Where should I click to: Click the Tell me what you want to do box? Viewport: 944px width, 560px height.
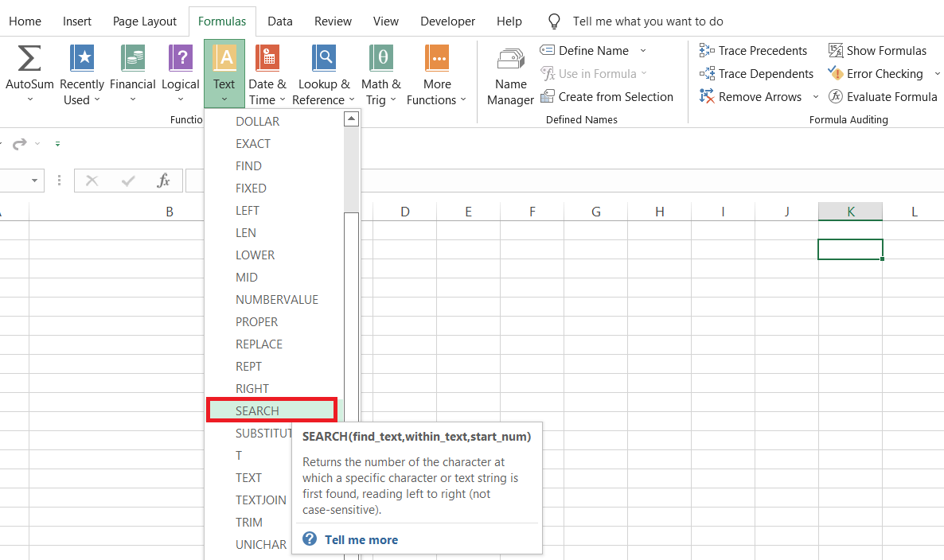pos(648,21)
